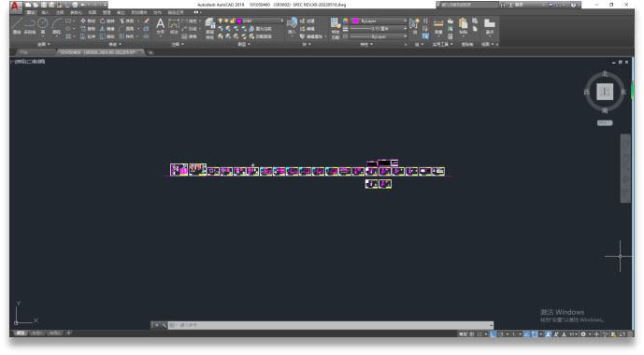Expand the Utilities (实用工具) panel
Screen dimensions: 644x355
442,44
